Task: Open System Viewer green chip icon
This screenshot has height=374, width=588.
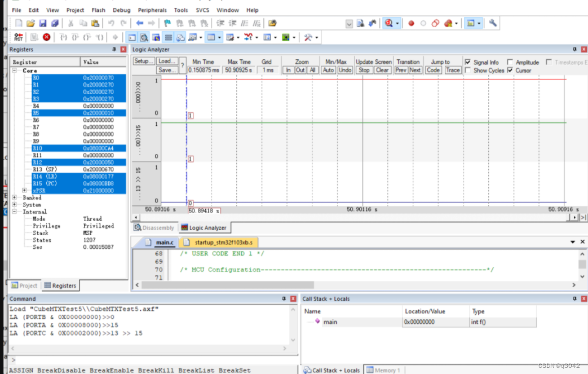Action: click(286, 37)
